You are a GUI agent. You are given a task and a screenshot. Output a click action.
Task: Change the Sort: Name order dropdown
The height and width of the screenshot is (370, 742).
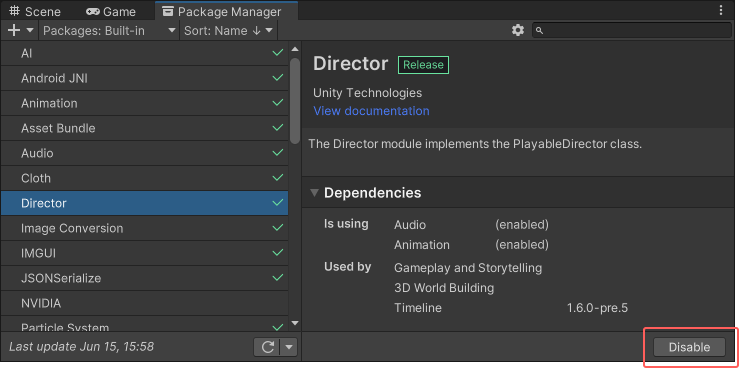(x=229, y=31)
